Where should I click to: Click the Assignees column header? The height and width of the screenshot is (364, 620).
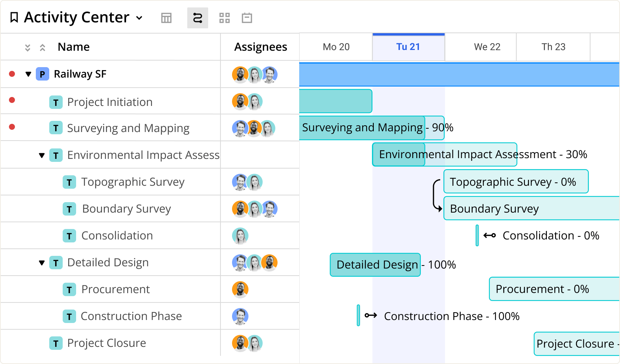(x=260, y=47)
